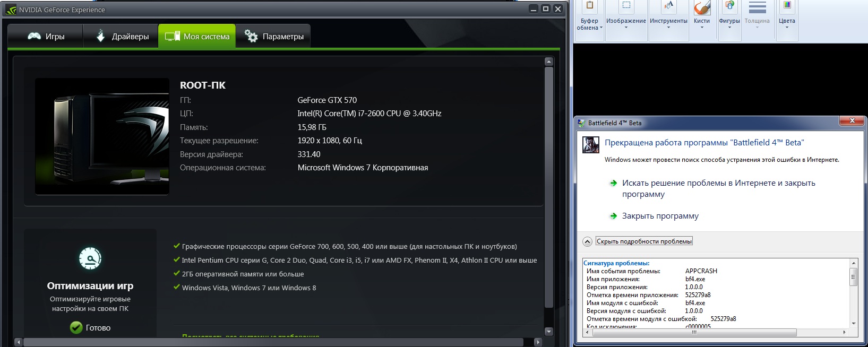This screenshot has width=868, height=347.
Task: Click the Battlefield 4 Beta title bar icon
Action: [x=581, y=123]
